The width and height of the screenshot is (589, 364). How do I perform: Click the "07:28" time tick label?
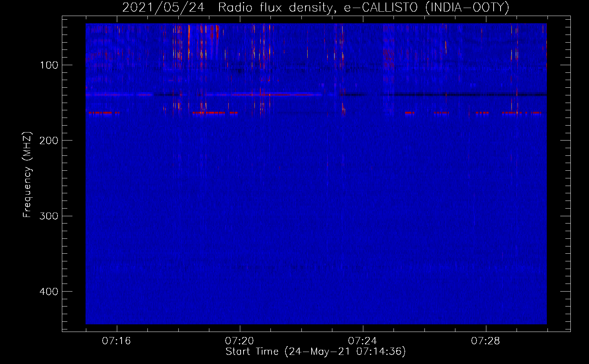(x=486, y=341)
